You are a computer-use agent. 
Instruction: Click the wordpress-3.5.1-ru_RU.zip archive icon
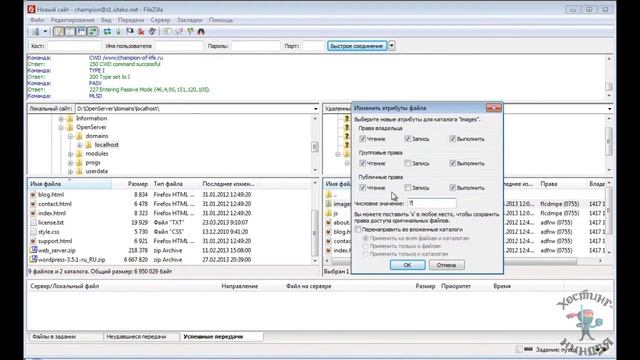point(33,260)
